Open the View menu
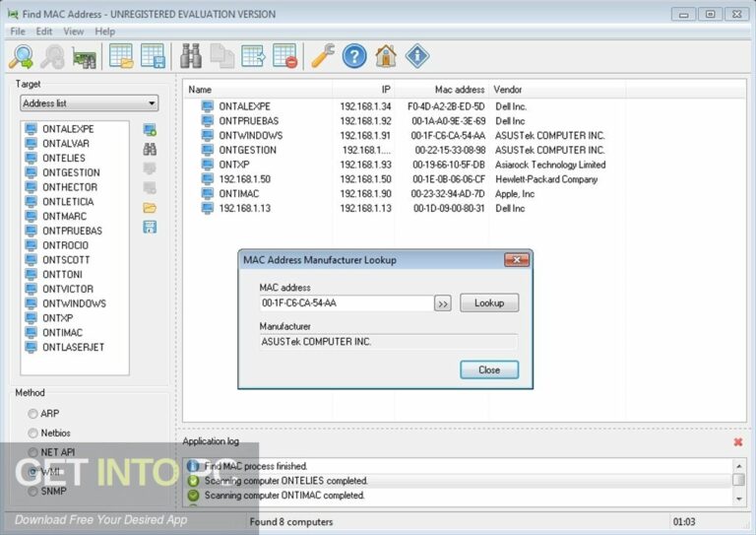Image resolution: width=756 pixels, height=535 pixels. point(73,32)
